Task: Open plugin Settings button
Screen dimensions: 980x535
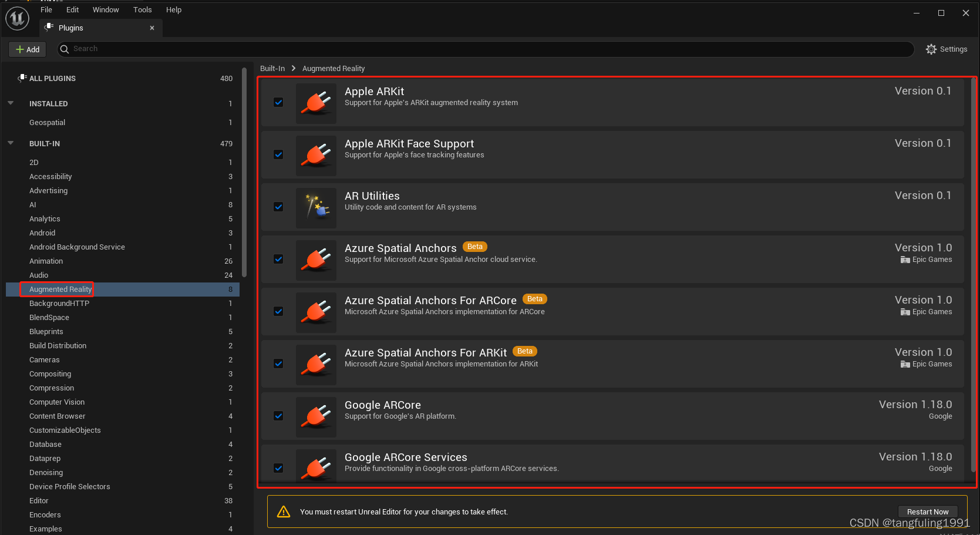Action: 947,49
